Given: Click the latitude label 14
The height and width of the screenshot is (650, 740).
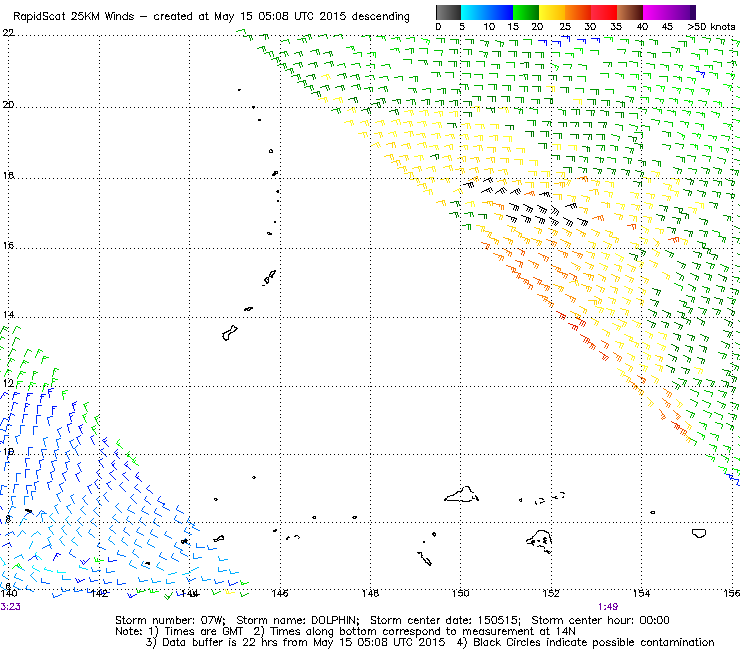Looking at the screenshot, I should 8,314.
